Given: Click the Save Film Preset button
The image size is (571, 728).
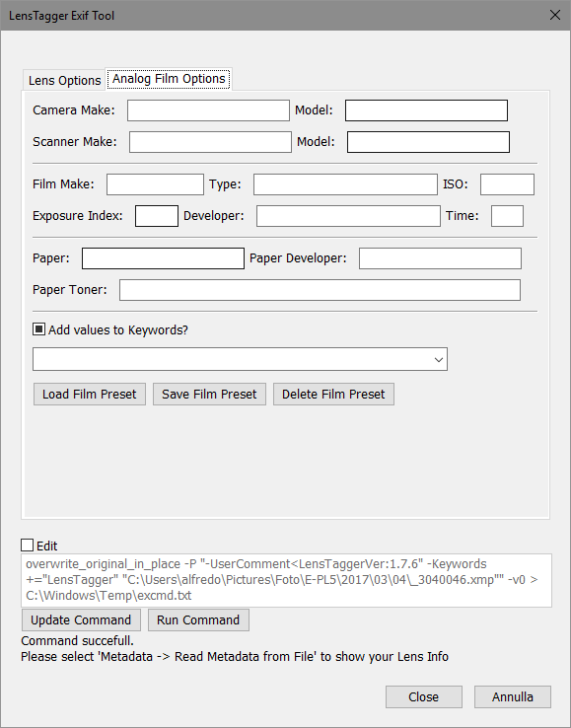Looking at the screenshot, I should [209, 395].
